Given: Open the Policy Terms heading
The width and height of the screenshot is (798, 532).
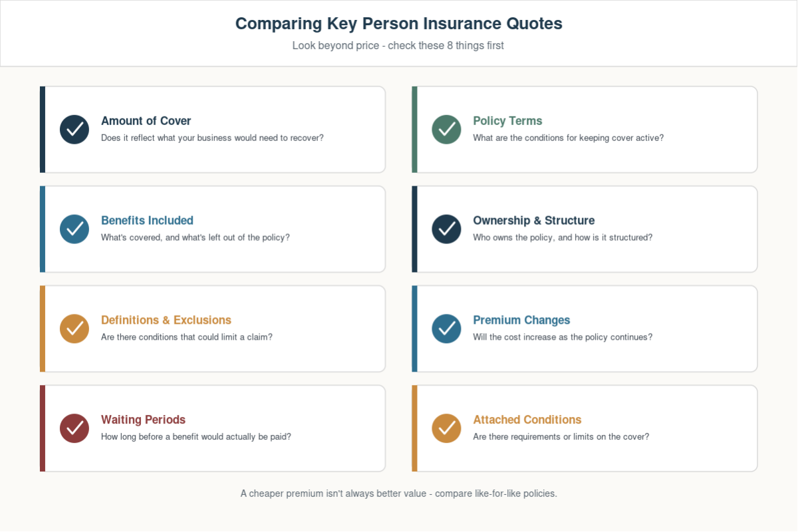Looking at the screenshot, I should coord(507,121).
